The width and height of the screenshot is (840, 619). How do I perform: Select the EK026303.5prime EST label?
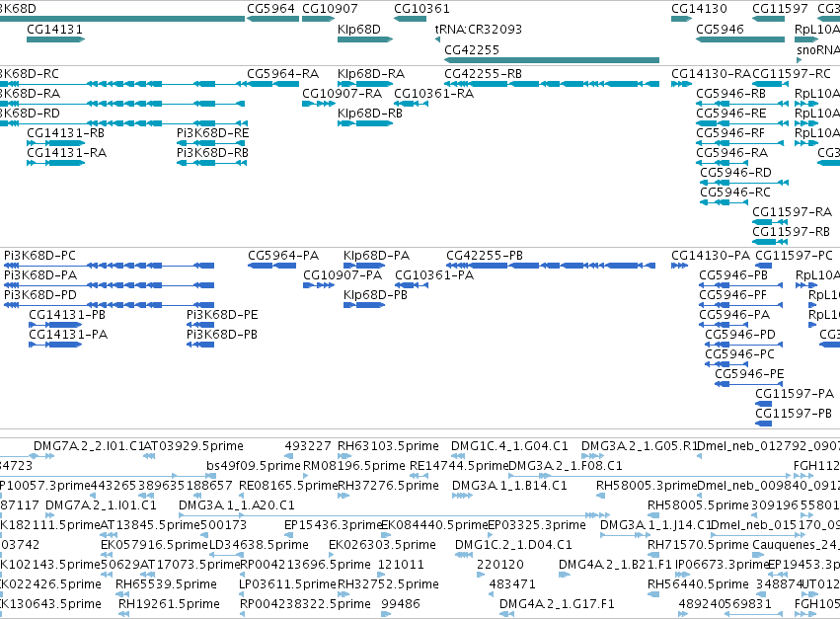[382, 545]
